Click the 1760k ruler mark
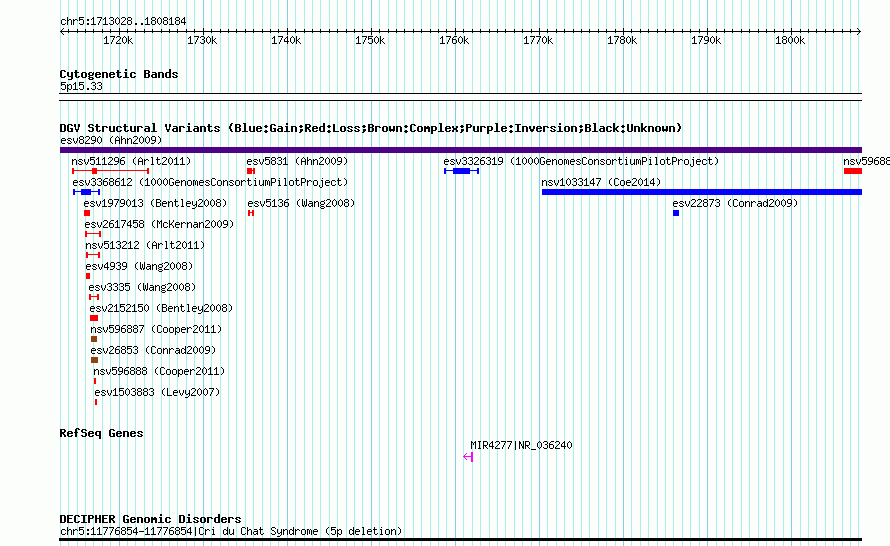This screenshot has width=890, height=546. [454, 40]
